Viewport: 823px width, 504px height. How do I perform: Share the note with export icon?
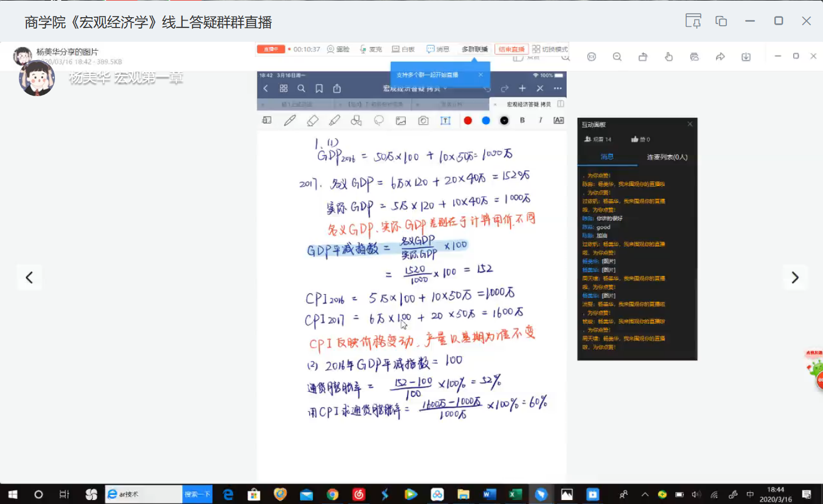[337, 88]
